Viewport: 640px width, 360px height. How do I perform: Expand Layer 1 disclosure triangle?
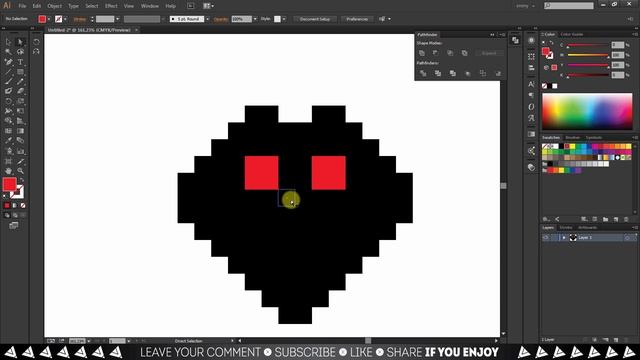(x=564, y=238)
